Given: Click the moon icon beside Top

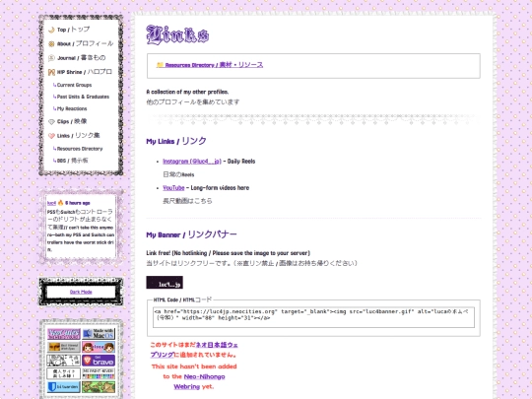Looking at the screenshot, I should click(51, 30).
